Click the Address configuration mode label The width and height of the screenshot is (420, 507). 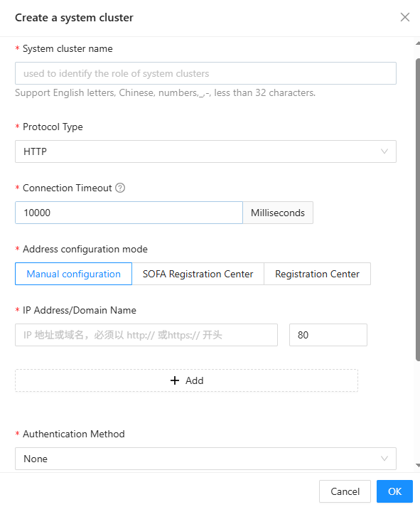[85, 249]
